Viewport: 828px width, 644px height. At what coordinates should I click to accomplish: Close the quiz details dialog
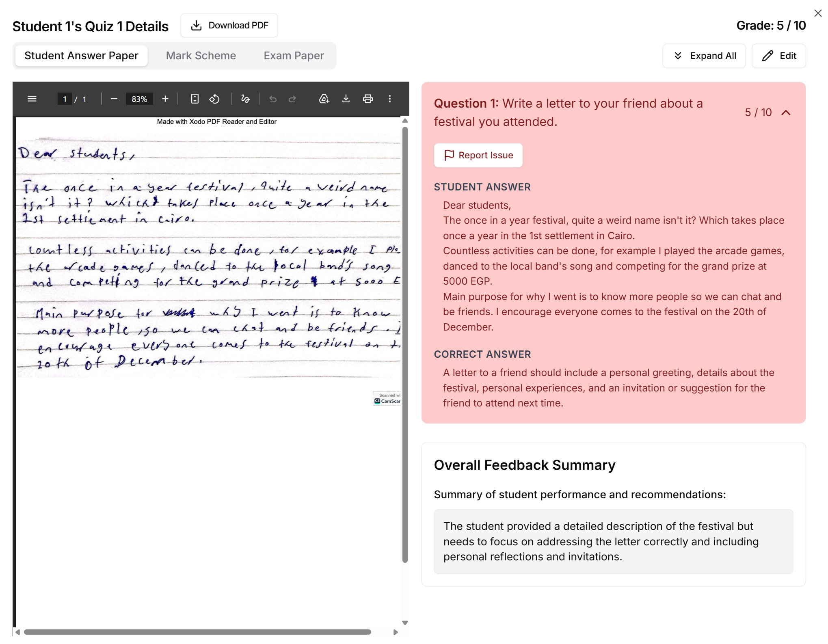point(818,13)
